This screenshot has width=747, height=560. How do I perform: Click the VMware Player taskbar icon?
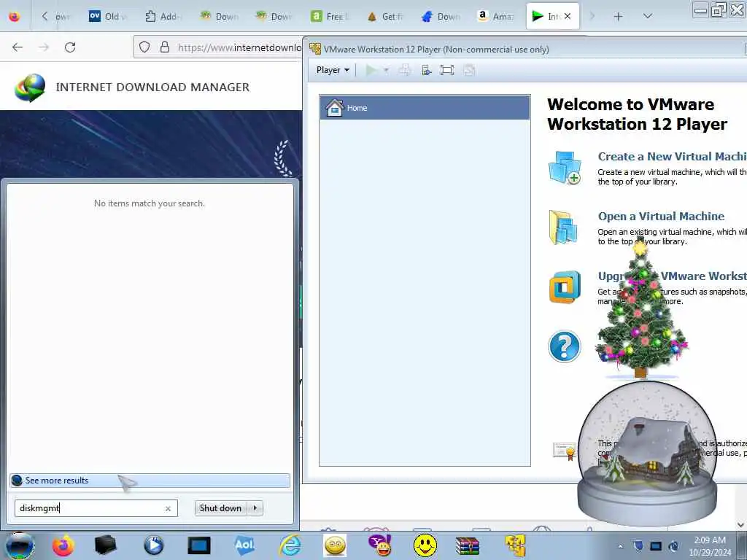(x=516, y=545)
